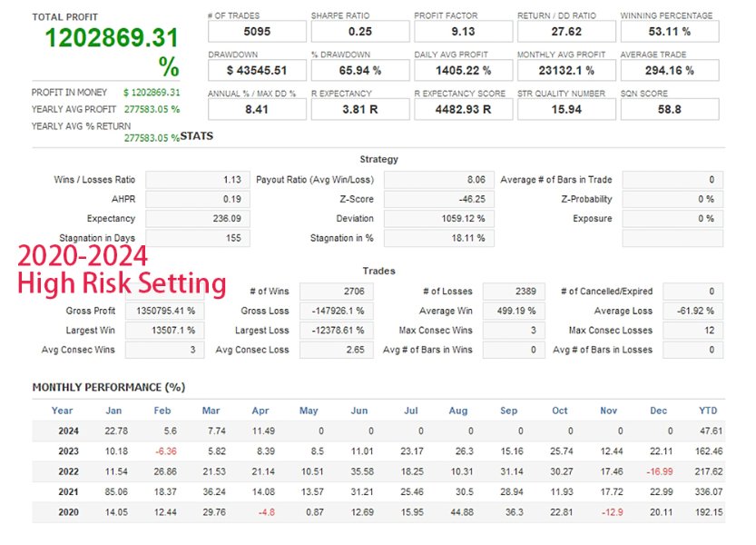Click the YTD column header

pos(709,411)
